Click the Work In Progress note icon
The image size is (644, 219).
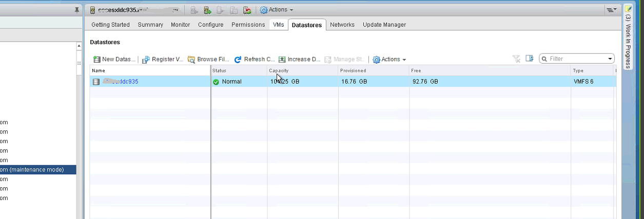click(628, 9)
